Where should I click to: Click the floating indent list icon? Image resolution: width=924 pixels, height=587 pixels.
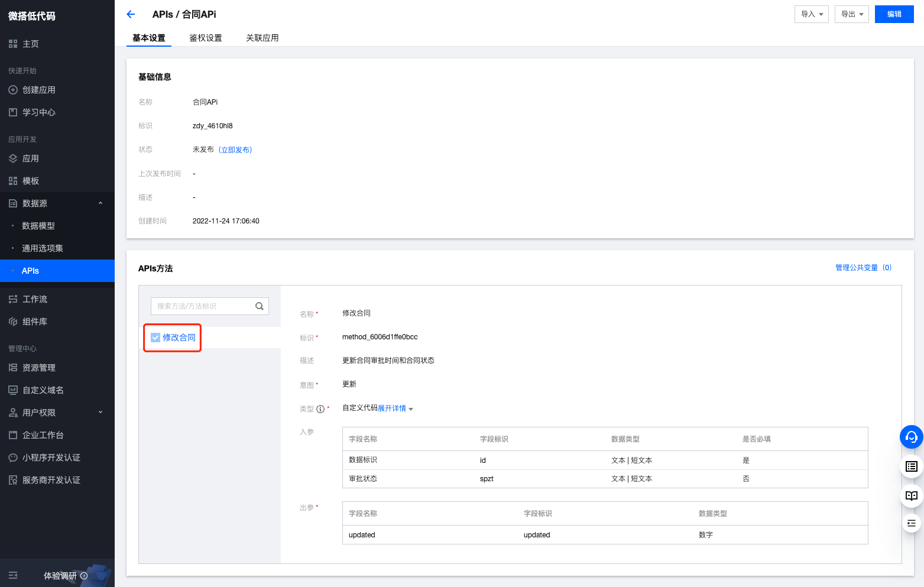pos(912,523)
